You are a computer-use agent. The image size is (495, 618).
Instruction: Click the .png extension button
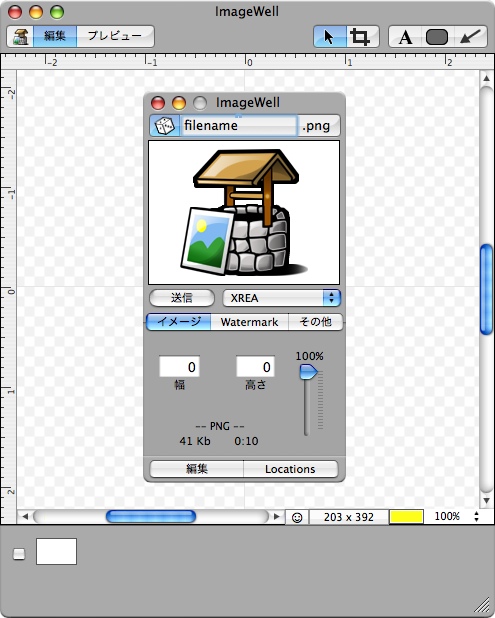[318, 126]
